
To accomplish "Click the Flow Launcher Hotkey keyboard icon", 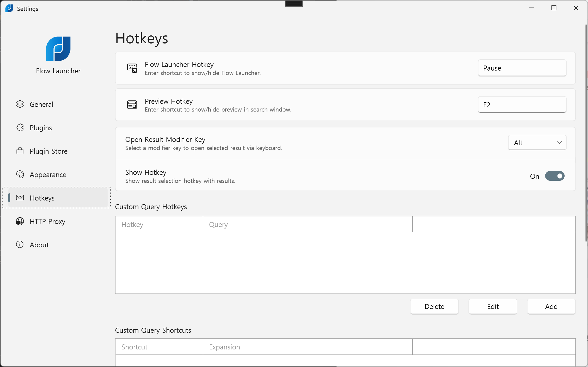I will [132, 68].
